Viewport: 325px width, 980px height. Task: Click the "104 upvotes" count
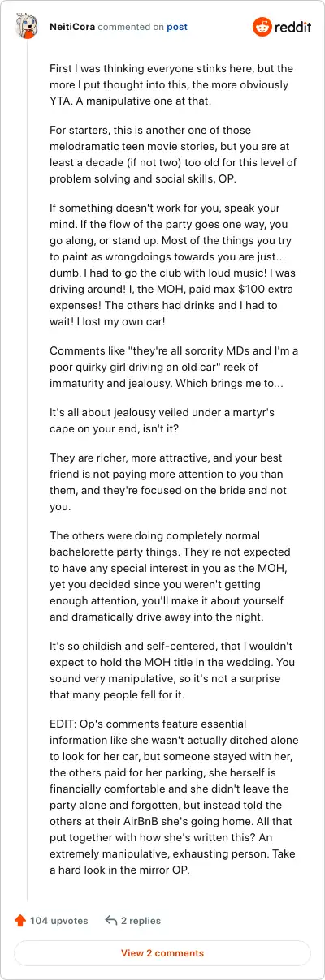click(x=58, y=921)
